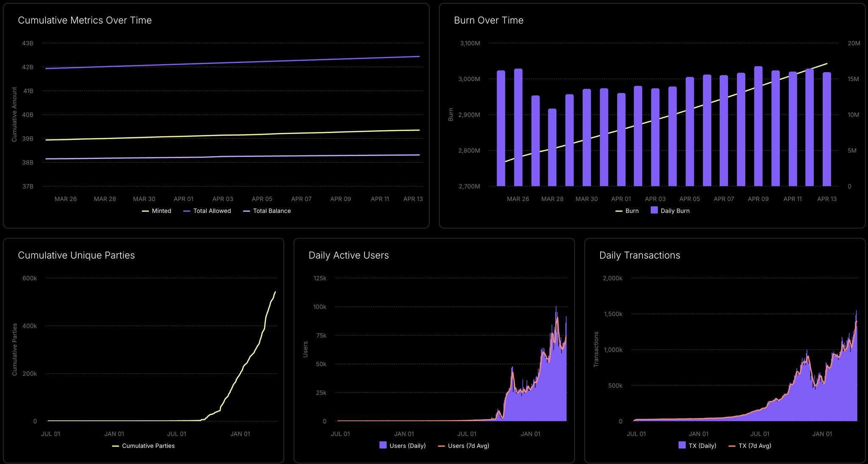Click the Daily Burn legend swatch

click(654, 210)
